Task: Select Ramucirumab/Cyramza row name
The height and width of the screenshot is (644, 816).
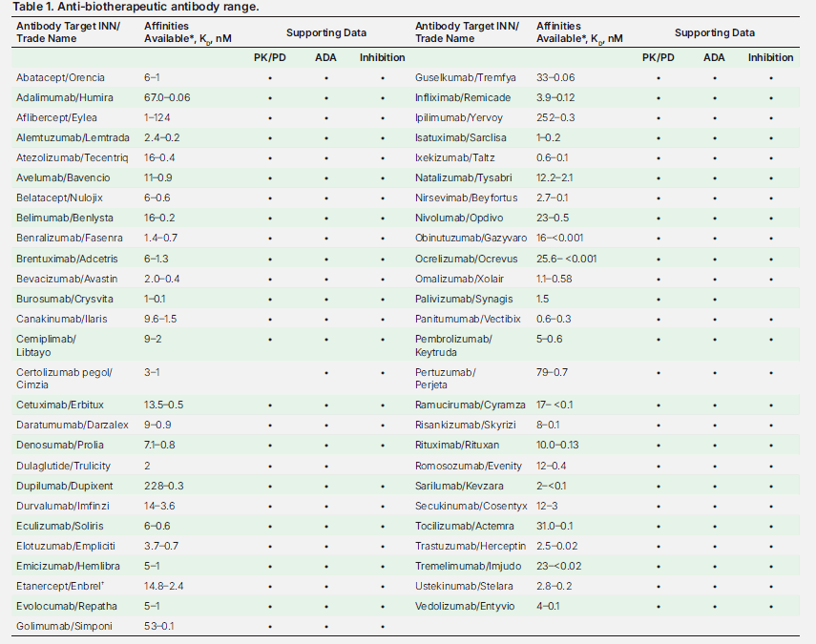Action: (470, 405)
